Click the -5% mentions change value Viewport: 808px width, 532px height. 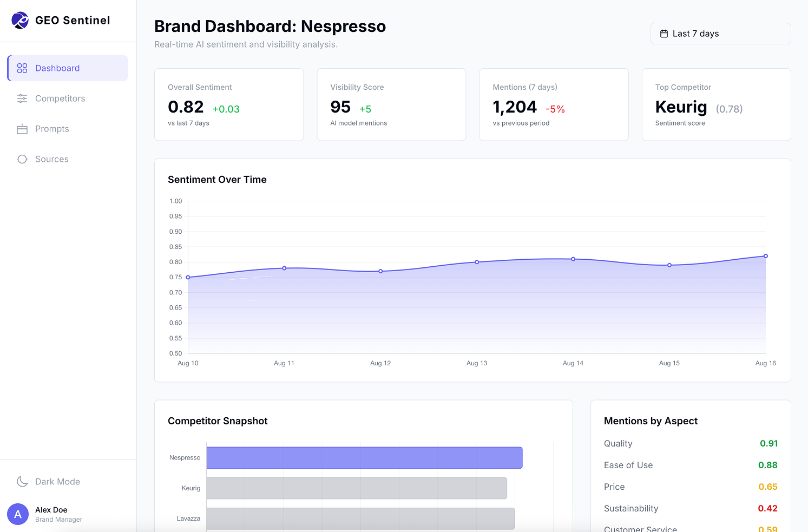click(555, 109)
